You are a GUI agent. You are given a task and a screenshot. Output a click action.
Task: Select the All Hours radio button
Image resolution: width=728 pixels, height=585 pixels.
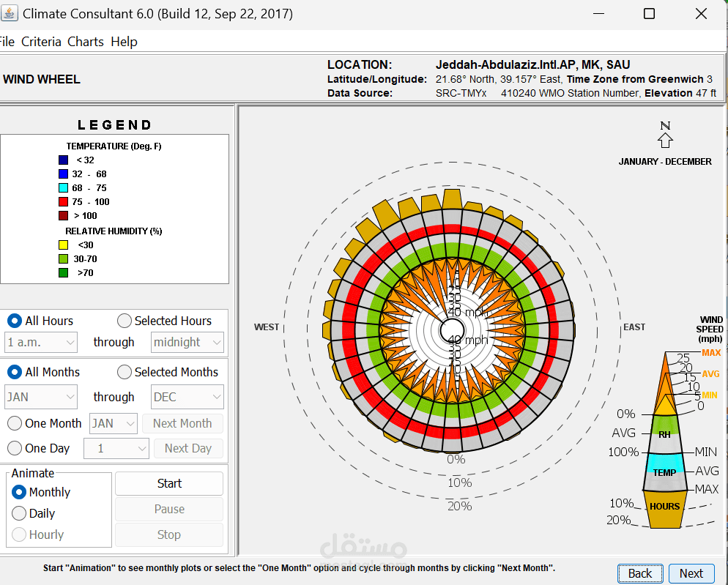[15, 321]
